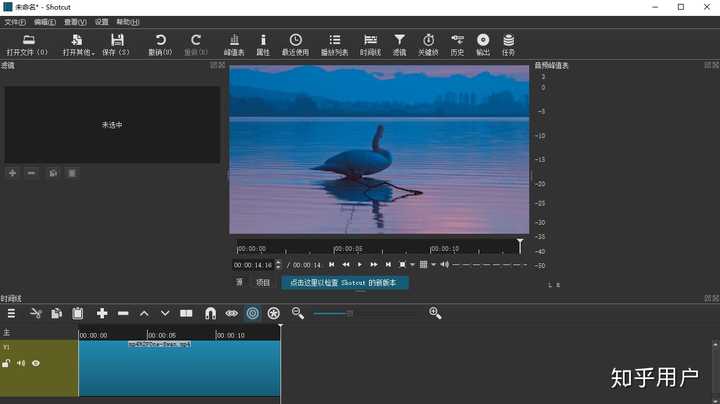Click the playhead marker on the player scrubber
The image size is (720, 404).
[520, 245]
